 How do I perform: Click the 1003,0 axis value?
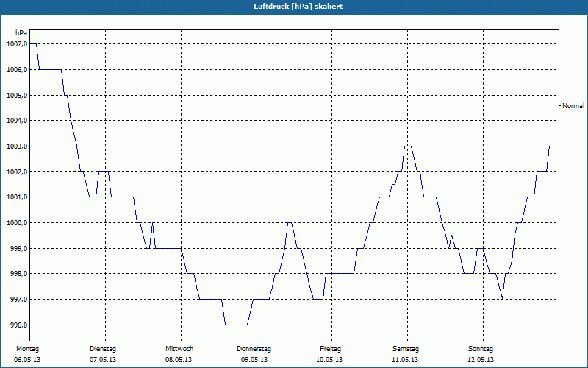click(x=17, y=146)
